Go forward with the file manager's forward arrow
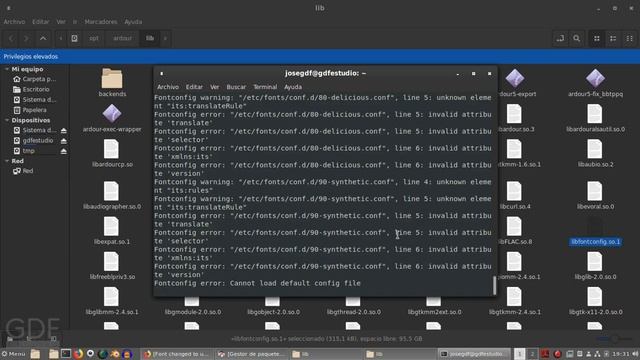Image resolution: width=640 pixels, height=360 pixels. click(27, 38)
